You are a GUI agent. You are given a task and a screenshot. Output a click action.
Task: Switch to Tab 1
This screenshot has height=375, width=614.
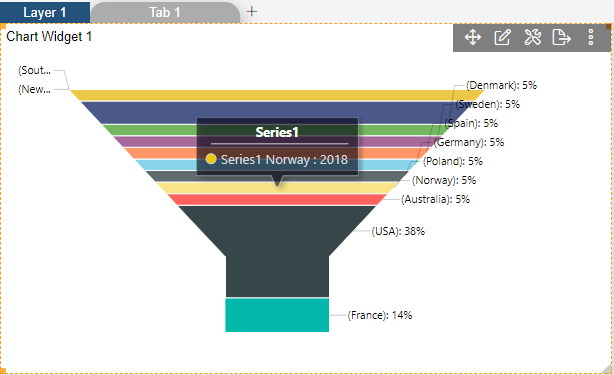click(165, 13)
